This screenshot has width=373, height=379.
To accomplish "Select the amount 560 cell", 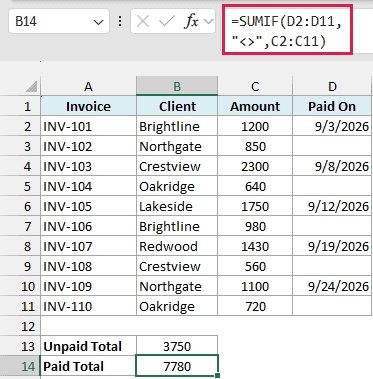I will 255,266.
